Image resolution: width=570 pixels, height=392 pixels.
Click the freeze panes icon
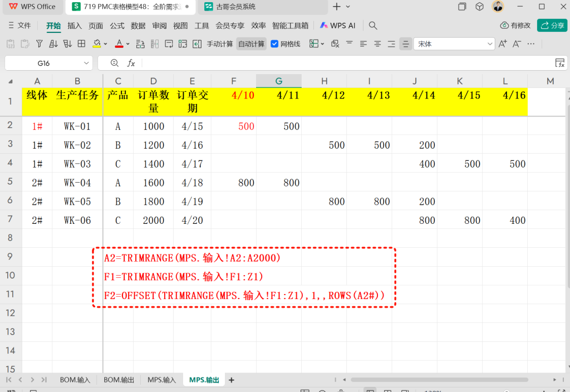[314, 44]
